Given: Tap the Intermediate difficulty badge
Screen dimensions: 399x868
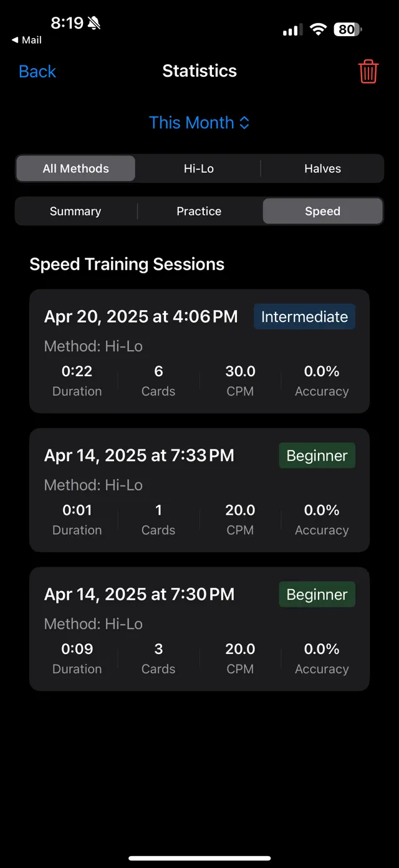Looking at the screenshot, I should click(x=304, y=316).
